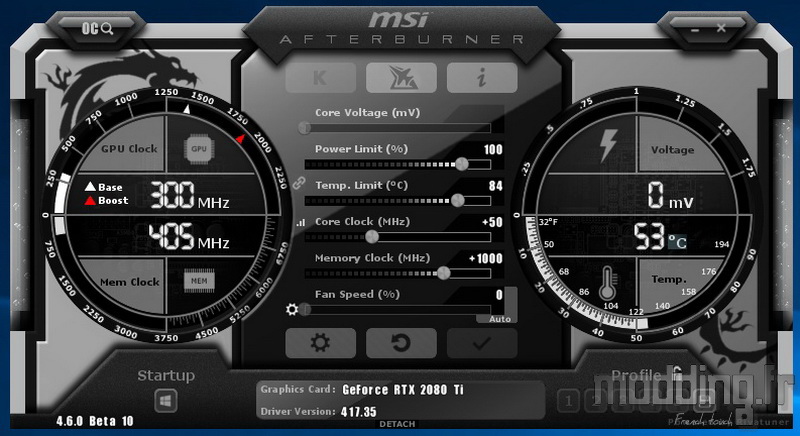Click the Fan Speed value 0

(x=499, y=295)
